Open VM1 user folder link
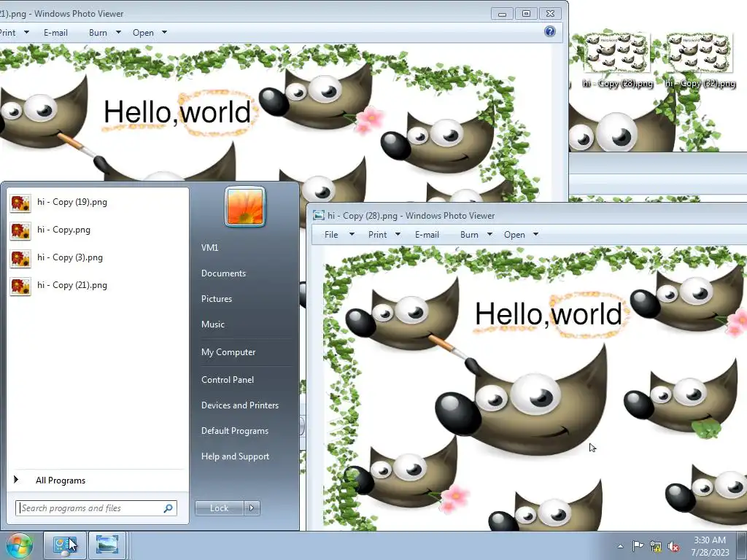 (209, 248)
